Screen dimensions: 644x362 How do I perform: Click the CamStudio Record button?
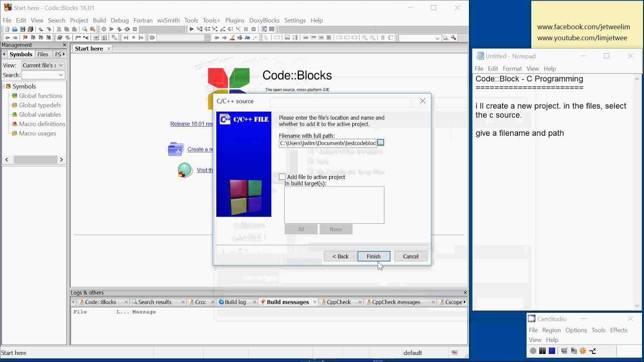pyautogui.click(x=533, y=350)
